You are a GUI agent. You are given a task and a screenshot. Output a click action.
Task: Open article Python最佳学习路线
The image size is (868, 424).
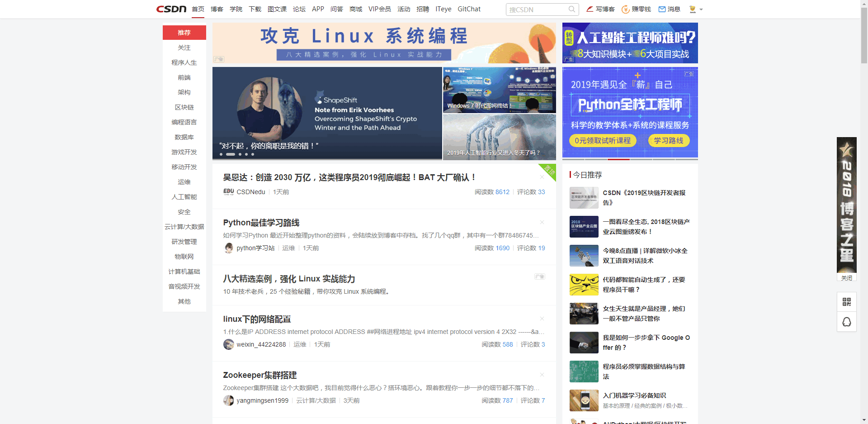tap(261, 223)
